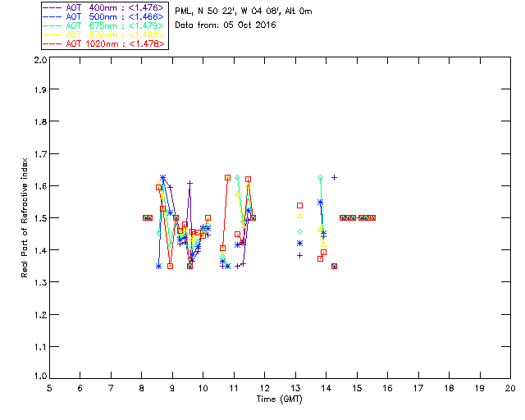
Task: Click the x-axis tick label 17
Action: 418,388
